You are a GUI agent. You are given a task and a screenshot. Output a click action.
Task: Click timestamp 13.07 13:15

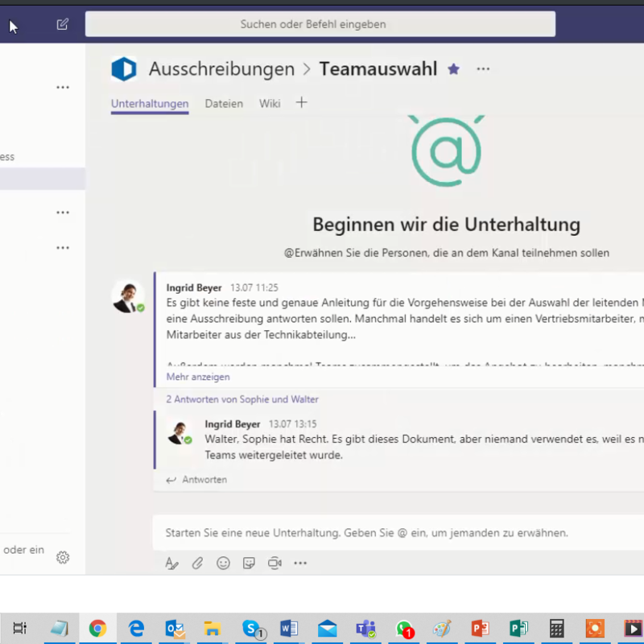point(293,424)
